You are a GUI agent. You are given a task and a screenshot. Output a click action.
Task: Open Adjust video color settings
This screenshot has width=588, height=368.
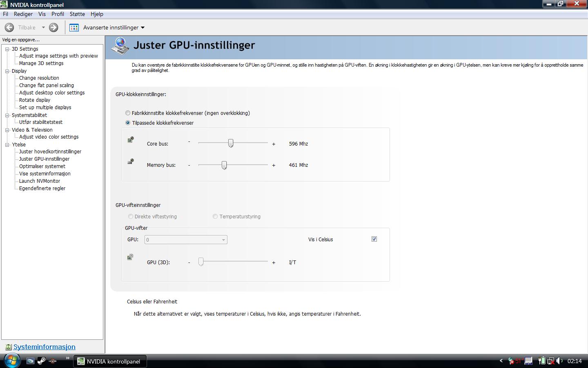(x=49, y=137)
